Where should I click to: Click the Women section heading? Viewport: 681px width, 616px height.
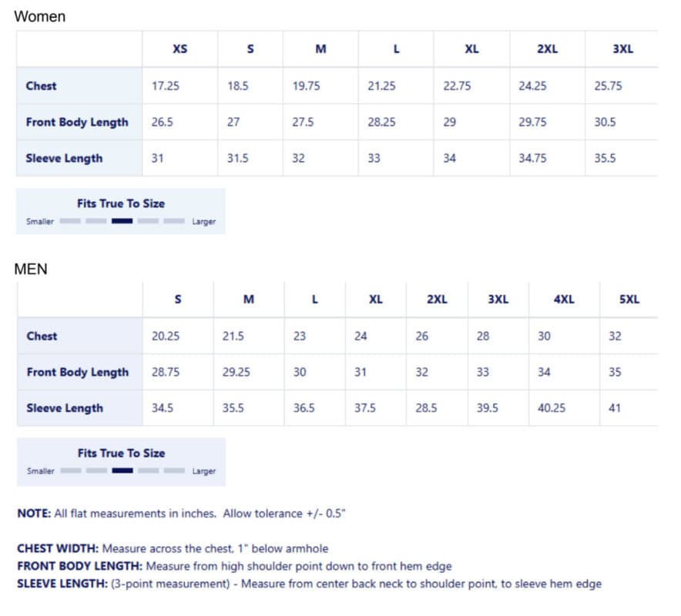(x=40, y=16)
